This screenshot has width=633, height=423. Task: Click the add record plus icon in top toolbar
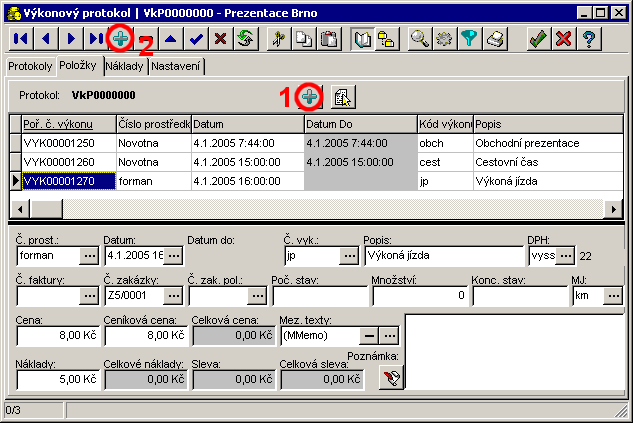pyautogui.click(x=120, y=39)
